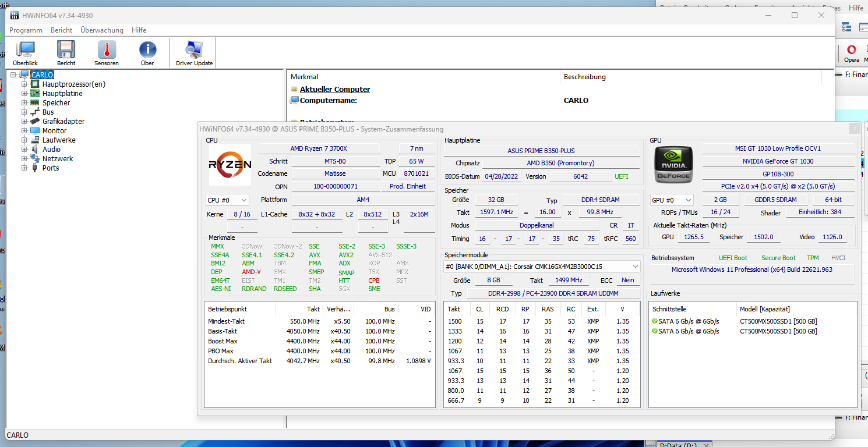Image resolution: width=868 pixels, height=447 pixels.
Task: Select the Ports tree item
Action: click(51, 168)
